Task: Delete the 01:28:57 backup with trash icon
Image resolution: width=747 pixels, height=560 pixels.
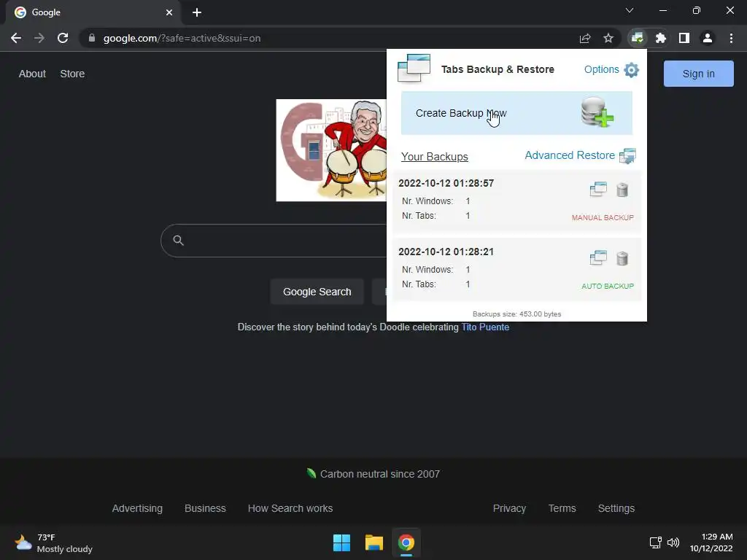Action: 622,190
